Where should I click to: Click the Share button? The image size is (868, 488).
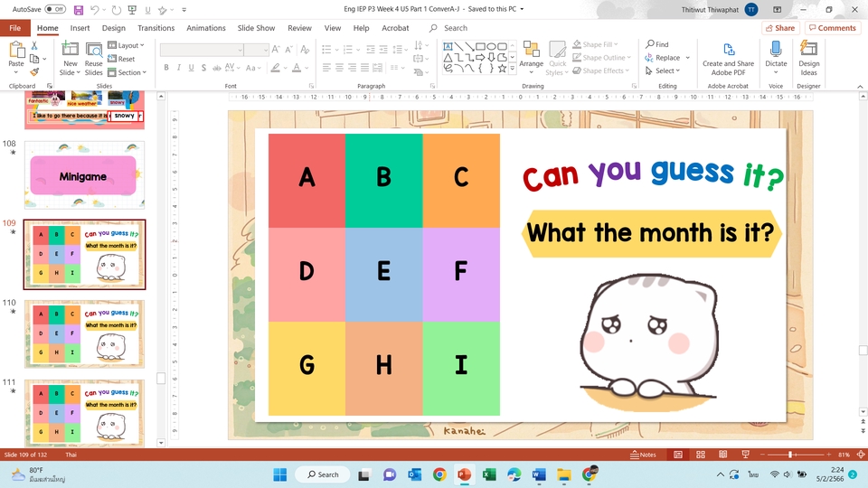pyautogui.click(x=780, y=28)
